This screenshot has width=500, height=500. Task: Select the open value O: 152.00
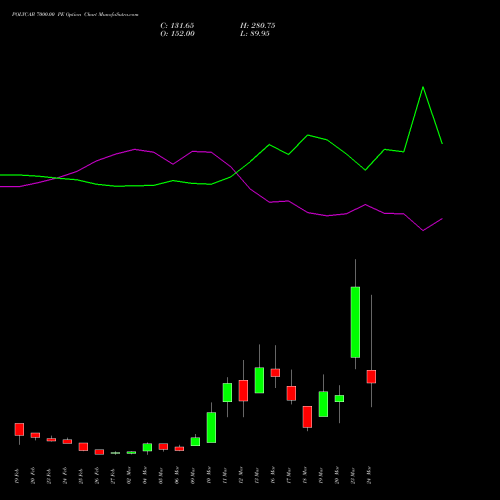[177, 34]
